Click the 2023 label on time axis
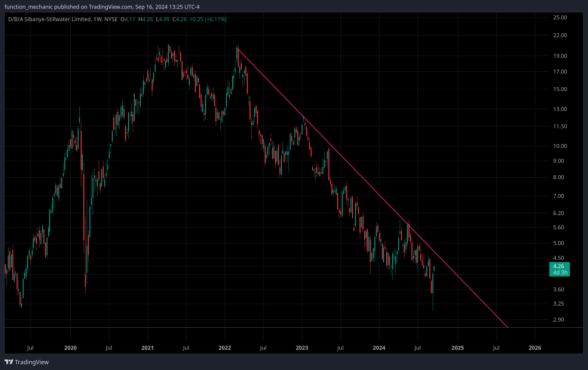Screen dimensions: 588x370 pyautogui.click(x=302, y=348)
